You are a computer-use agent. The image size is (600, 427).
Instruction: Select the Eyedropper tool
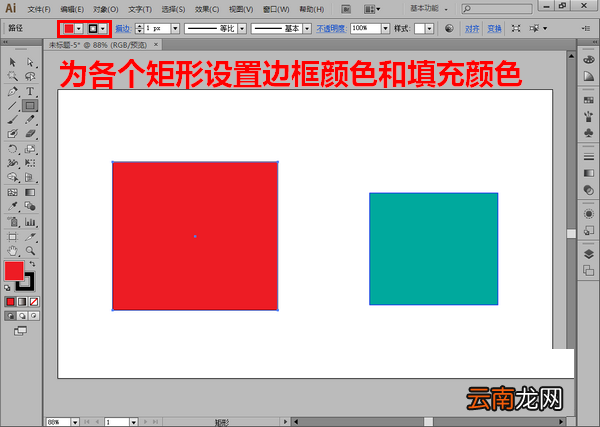coord(12,206)
